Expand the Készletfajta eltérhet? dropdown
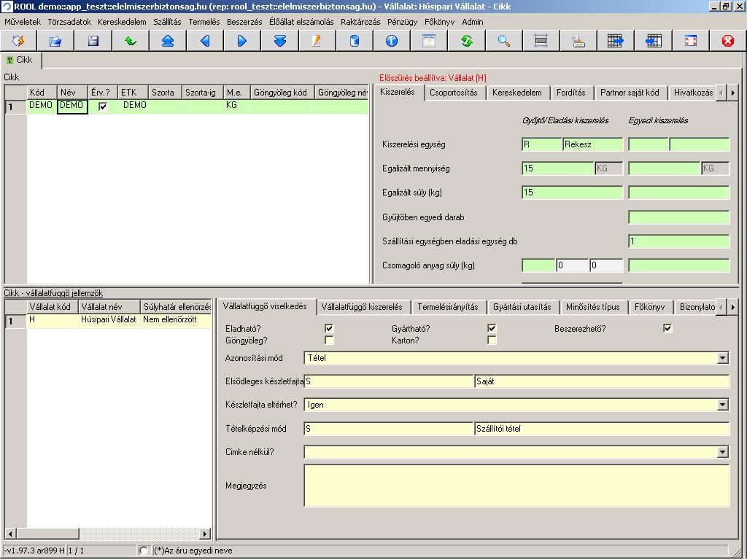Viewport: 747px width, 560px height. [723, 405]
